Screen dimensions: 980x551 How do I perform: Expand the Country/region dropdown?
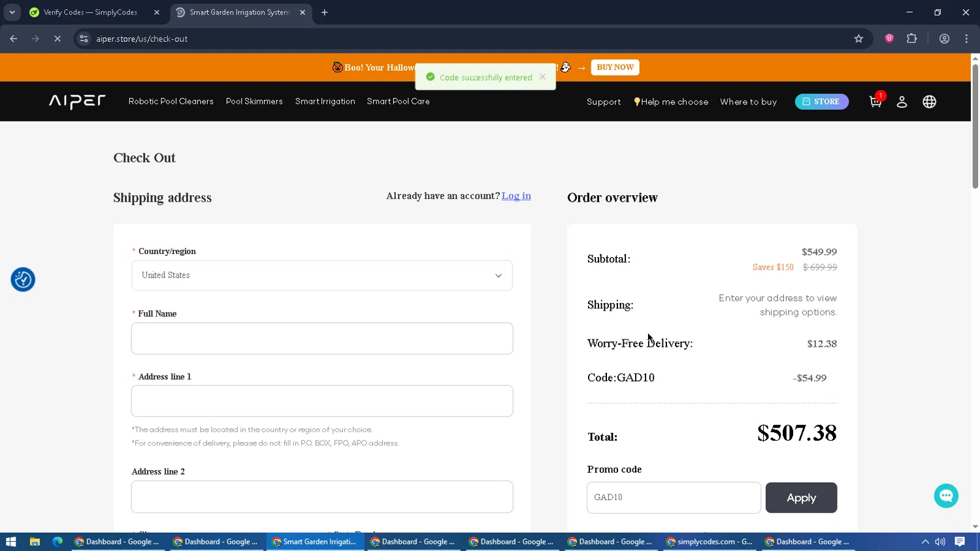(322, 275)
